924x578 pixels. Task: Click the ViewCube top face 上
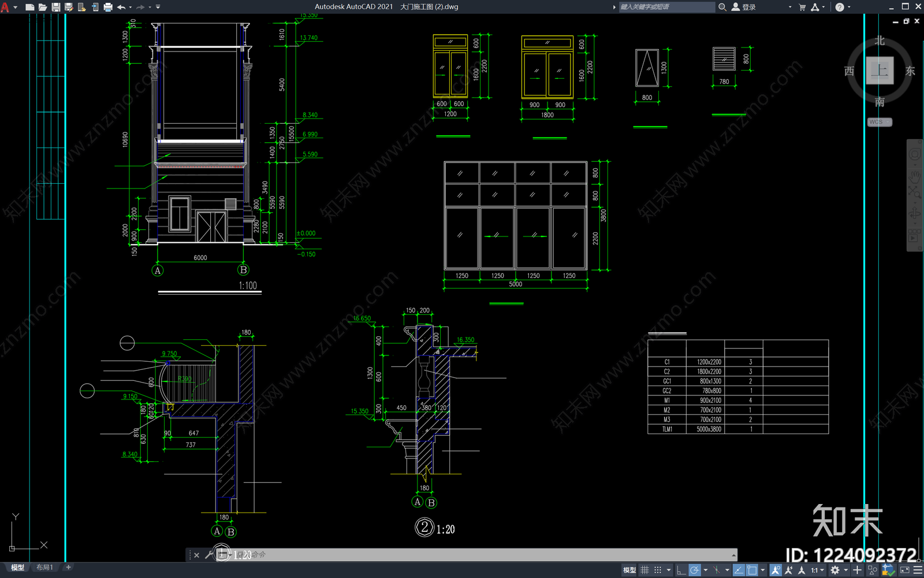click(x=880, y=71)
